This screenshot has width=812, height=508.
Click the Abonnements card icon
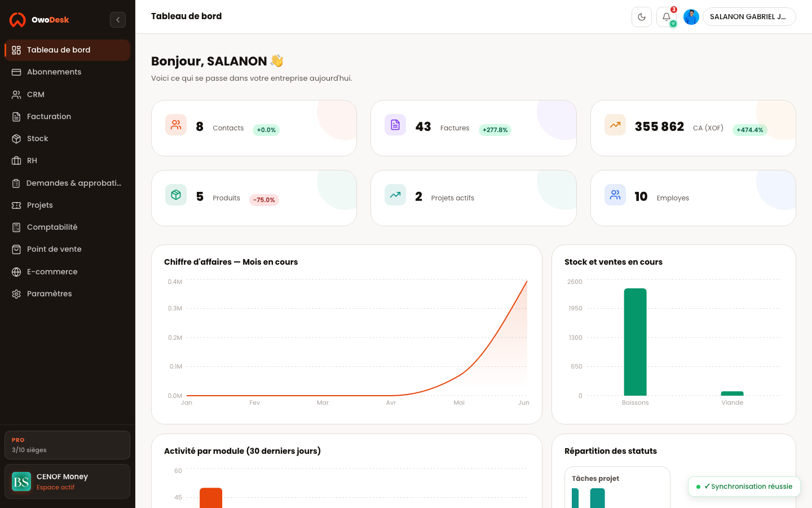tap(16, 72)
